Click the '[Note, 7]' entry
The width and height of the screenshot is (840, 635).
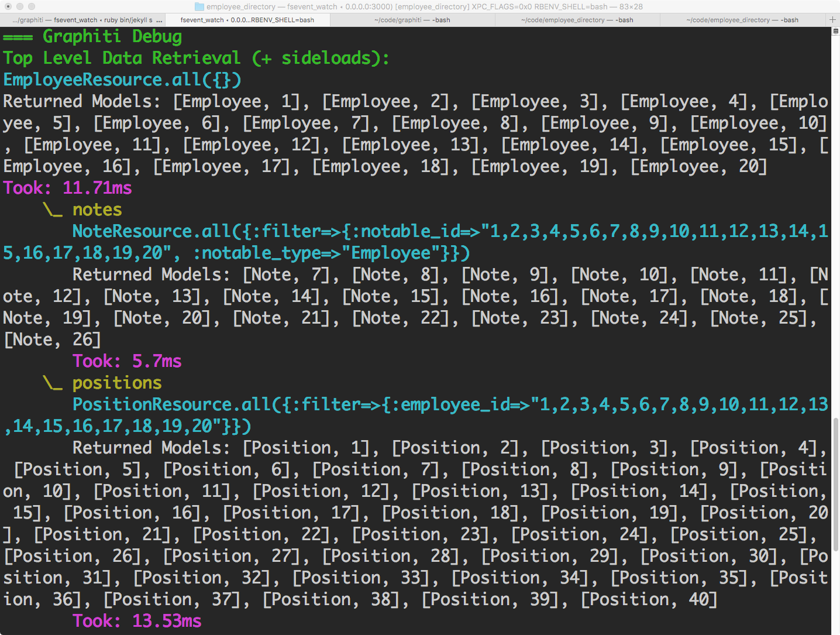[x=287, y=274]
